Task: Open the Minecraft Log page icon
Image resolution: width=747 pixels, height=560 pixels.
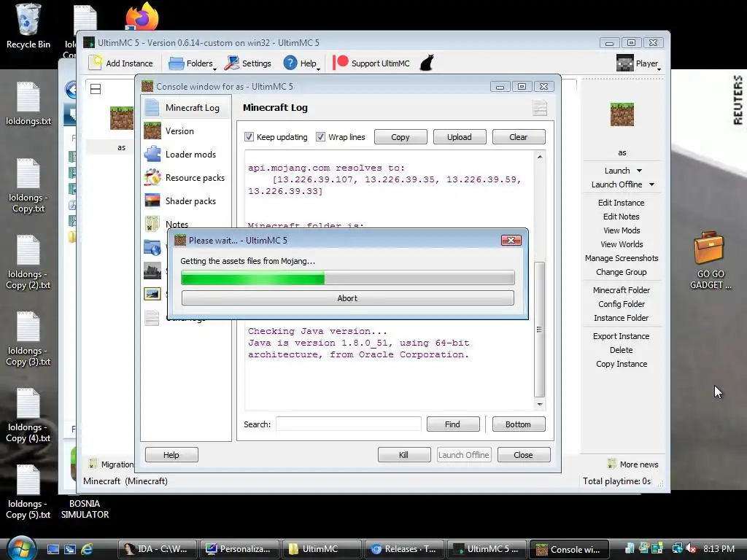Action: click(152, 108)
